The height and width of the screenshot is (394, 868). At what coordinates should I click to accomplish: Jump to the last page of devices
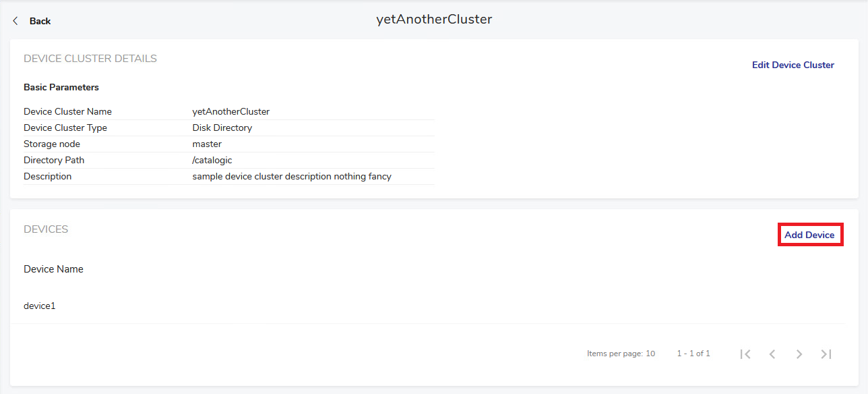click(x=826, y=354)
